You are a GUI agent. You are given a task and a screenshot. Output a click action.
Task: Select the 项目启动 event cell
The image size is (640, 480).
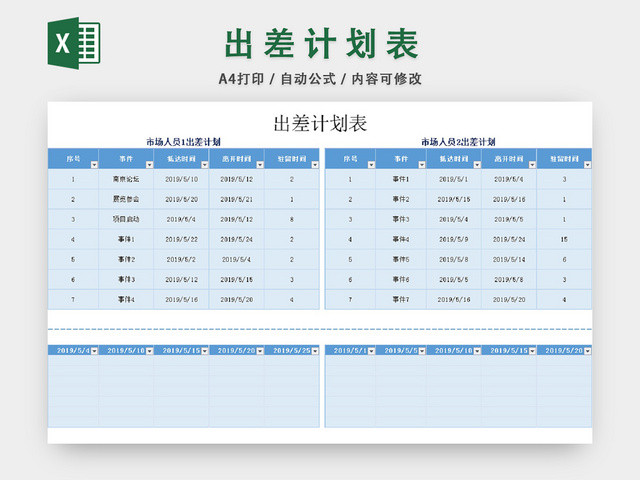click(x=126, y=219)
